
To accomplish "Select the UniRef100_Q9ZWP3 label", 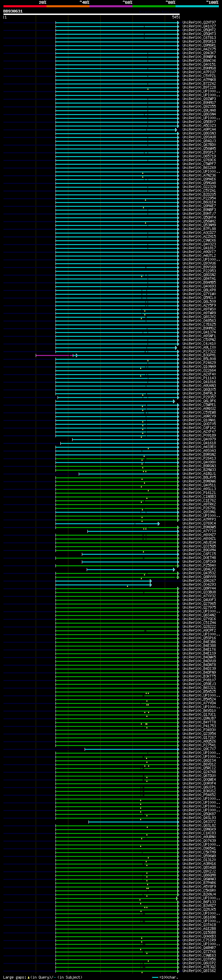I will 199,99.
